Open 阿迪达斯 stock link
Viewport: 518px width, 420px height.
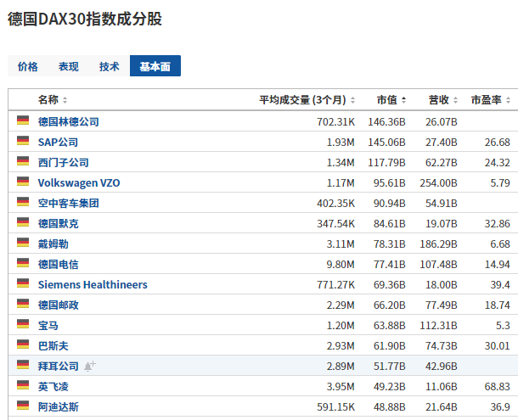point(58,406)
